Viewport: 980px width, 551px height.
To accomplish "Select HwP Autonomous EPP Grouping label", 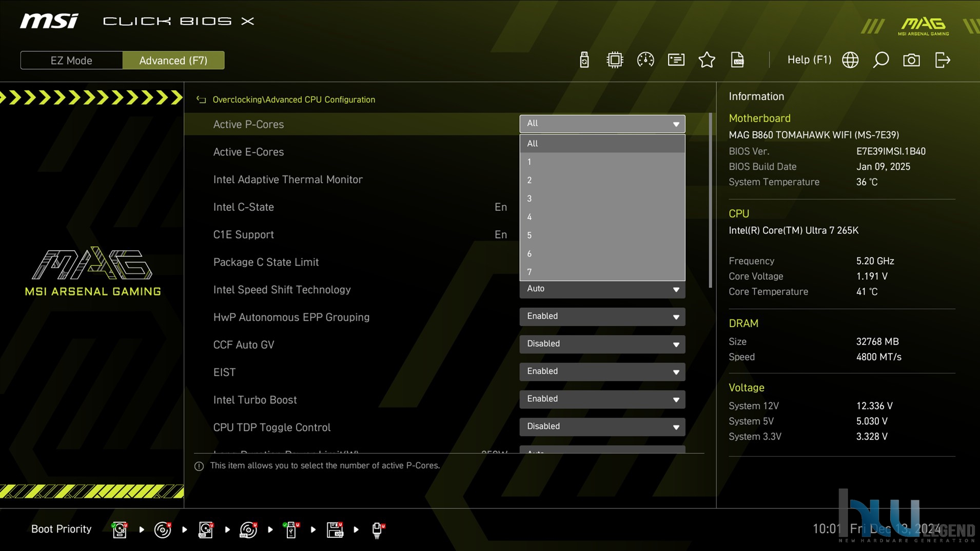I will (x=291, y=318).
